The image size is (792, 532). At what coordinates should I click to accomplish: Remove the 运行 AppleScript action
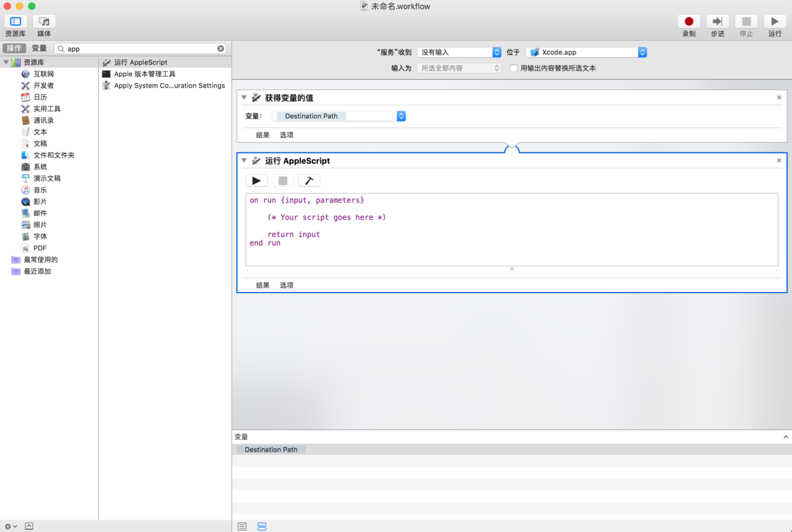(x=779, y=160)
